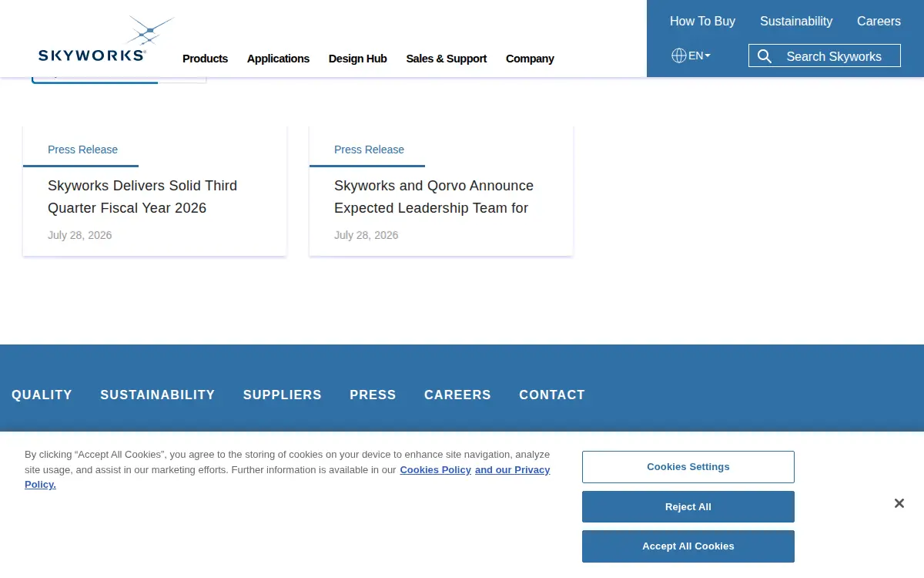Open the Products menu
Image resolution: width=924 pixels, height=578 pixels.
pos(205,59)
